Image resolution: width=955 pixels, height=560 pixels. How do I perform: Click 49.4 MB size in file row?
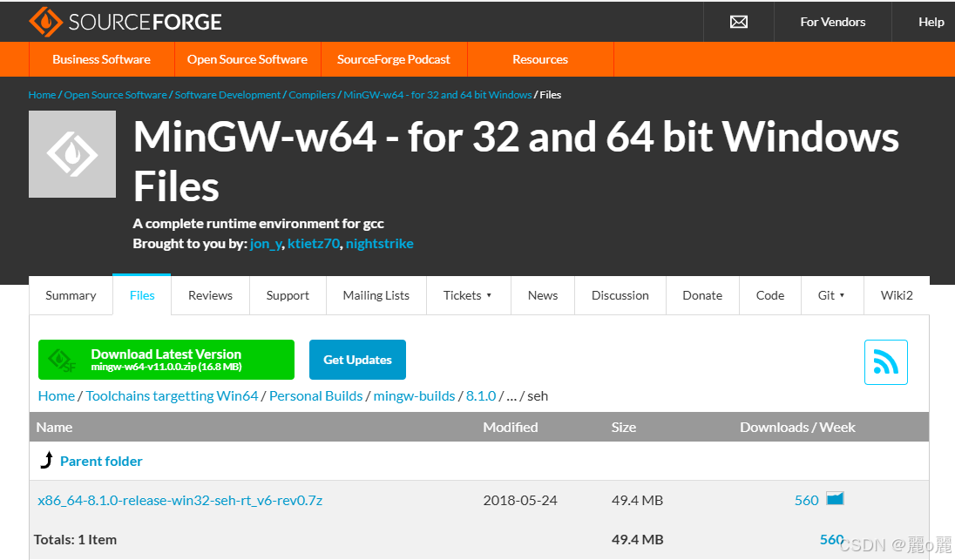pyautogui.click(x=637, y=501)
